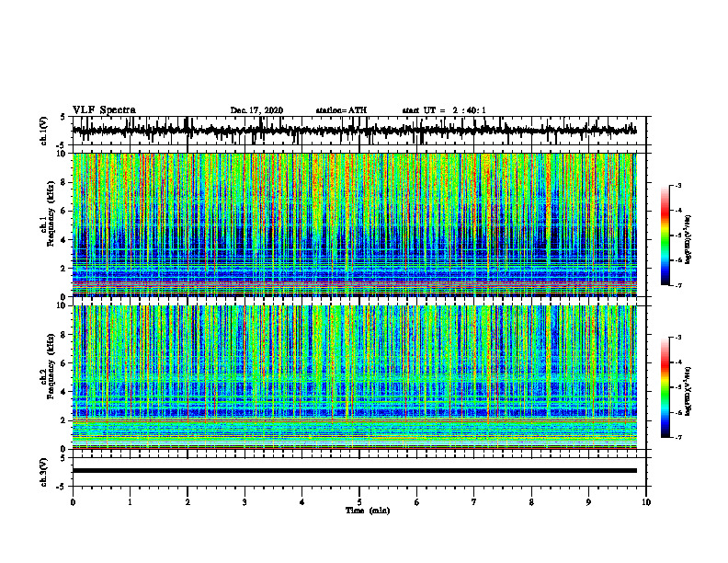This screenshot has height=563, width=728.
Task: Click the "-4" label on lower color bar
Action: tap(678, 362)
